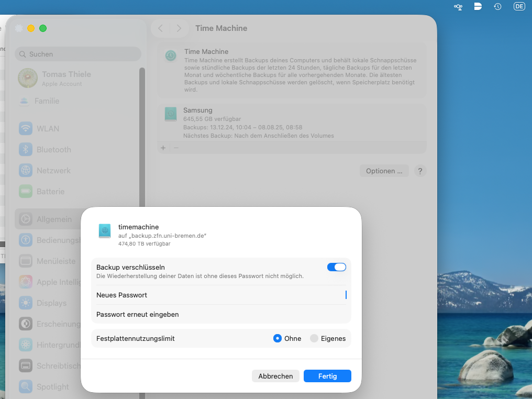This screenshot has height=399, width=532.
Task: Click the network connections menu bar icon
Action: [x=458, y=7]
